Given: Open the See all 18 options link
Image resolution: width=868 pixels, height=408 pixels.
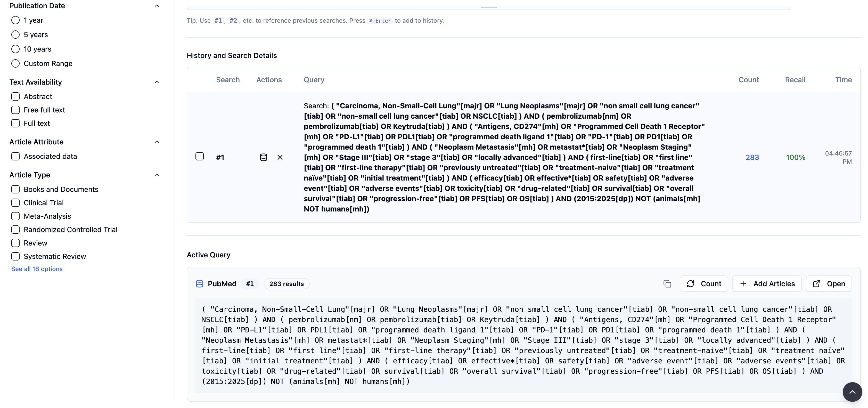Looking at the screenshot, I should click(37, 269).
